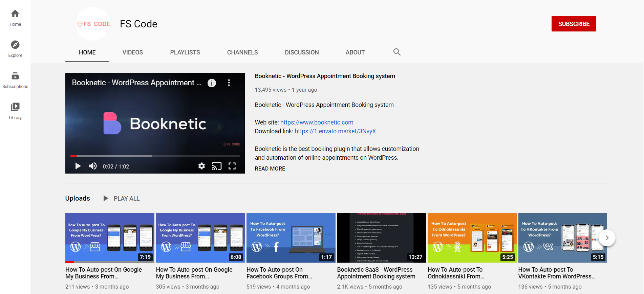Click '13,495 views • 1 year ago' text
Image resolution: width=644 pixels, height=294 pixels.
[286, 90]
